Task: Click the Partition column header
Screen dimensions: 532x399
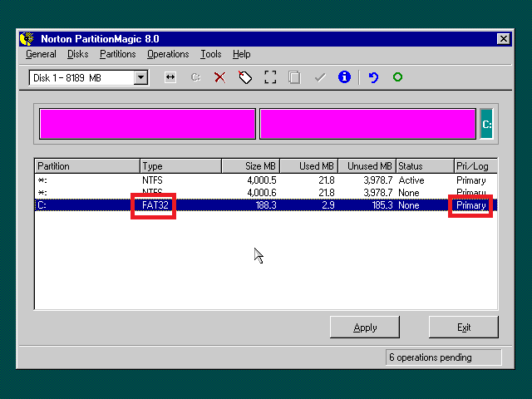Action: point(87,166)
